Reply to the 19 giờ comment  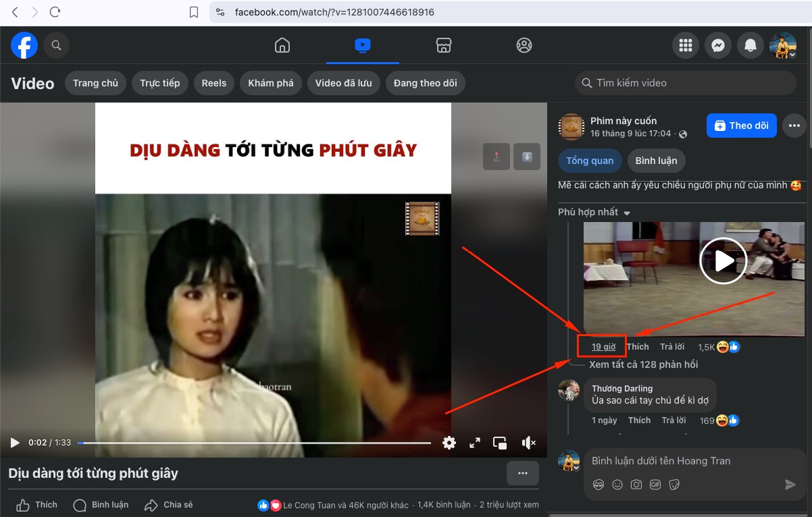pos(673,347)
